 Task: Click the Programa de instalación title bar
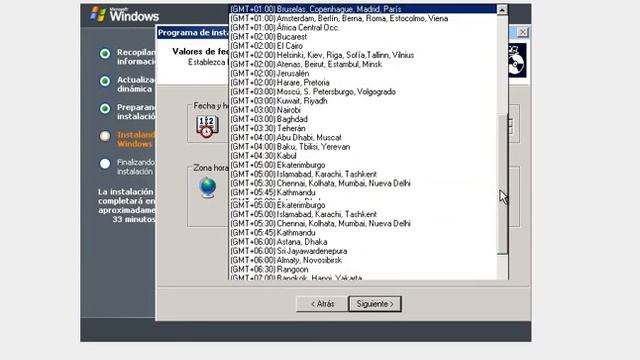(x=193, y=33)
